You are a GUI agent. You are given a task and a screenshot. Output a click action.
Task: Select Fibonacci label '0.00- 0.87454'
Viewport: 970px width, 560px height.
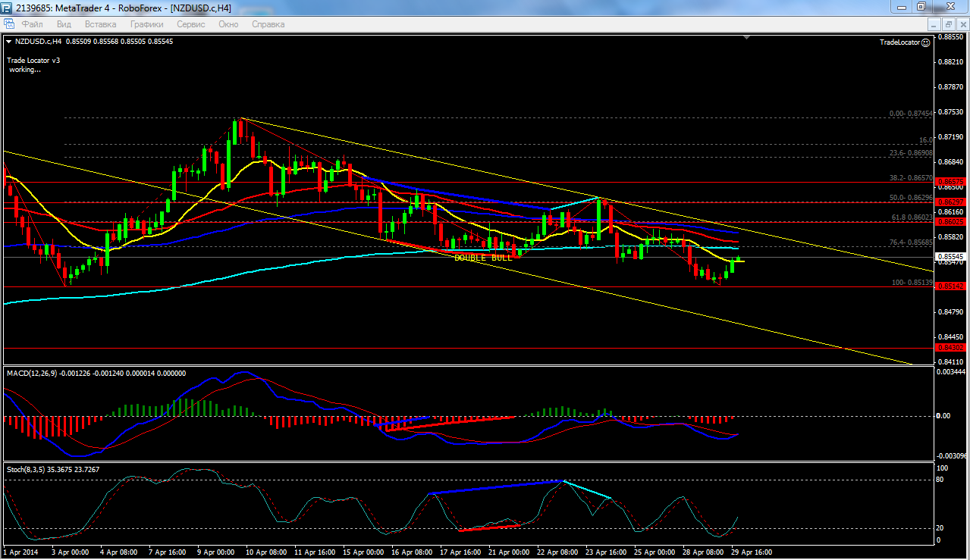pyautogui.click(x=911, y=114)
